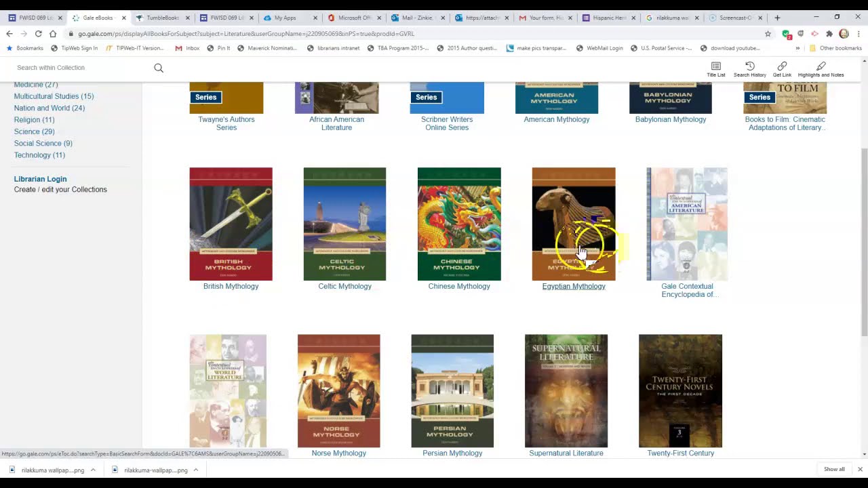Click the browser address bar
The height and width of the screenshot is (488, 868).
[x=414, y=33]
